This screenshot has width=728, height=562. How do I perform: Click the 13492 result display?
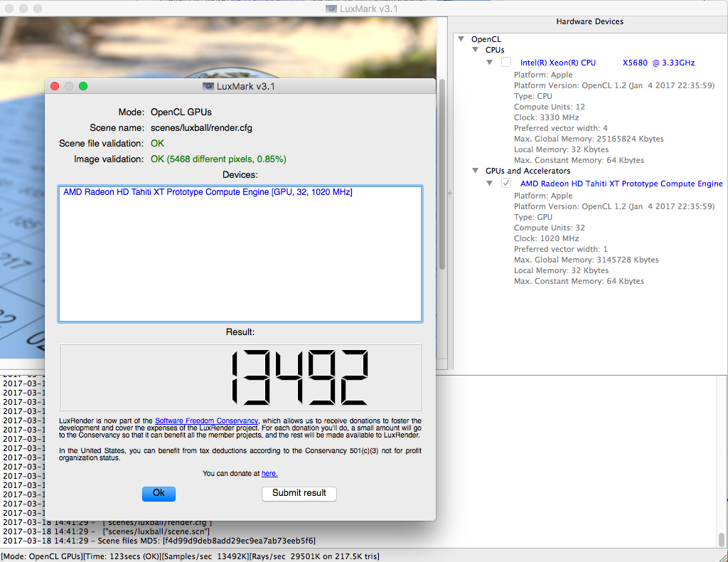240,377
